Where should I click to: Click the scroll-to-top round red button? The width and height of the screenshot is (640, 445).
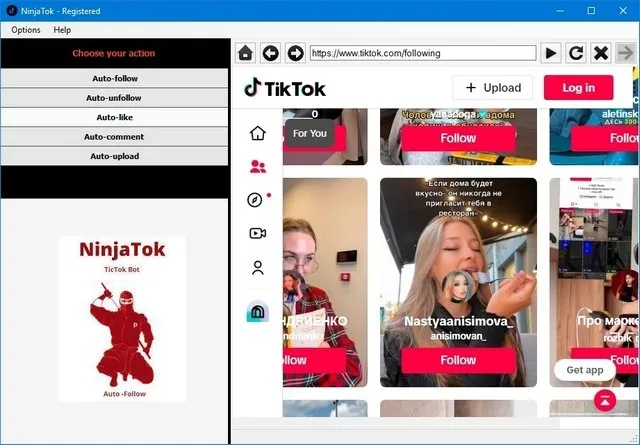pyautogui.click(x=605, y=400)
